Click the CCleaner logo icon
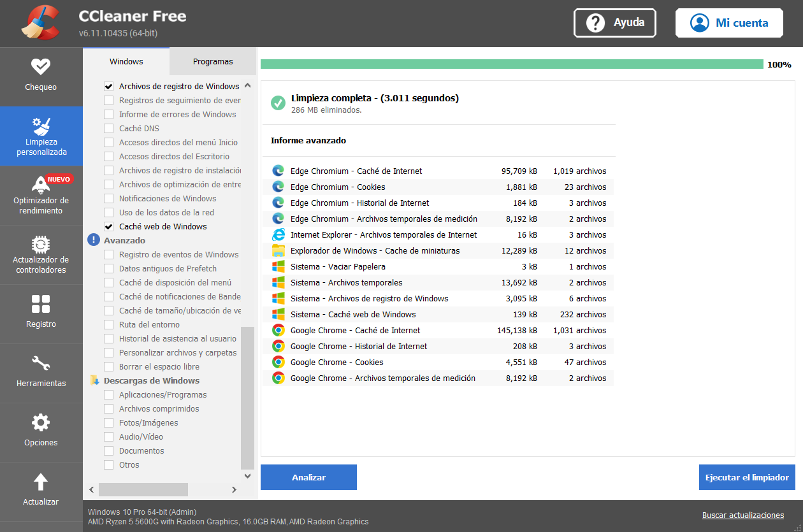 tap(40, 23)
